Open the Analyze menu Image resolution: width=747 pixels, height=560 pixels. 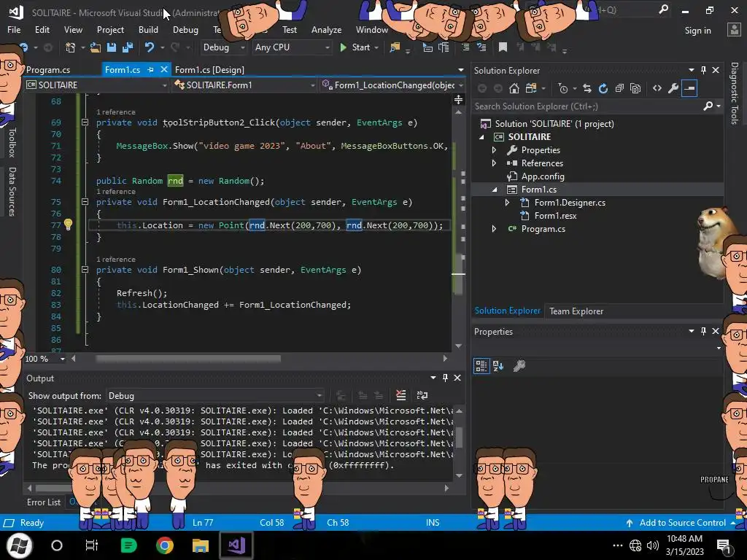point(326,29)
